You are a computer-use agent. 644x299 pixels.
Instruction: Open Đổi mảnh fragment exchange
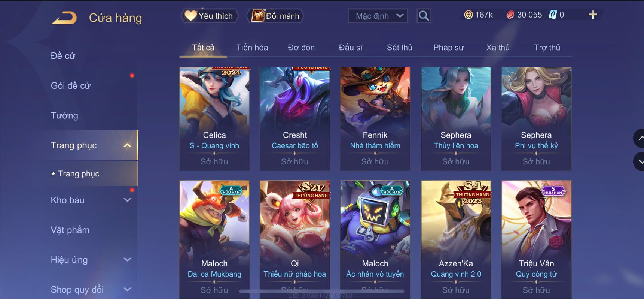click(275, 16)
